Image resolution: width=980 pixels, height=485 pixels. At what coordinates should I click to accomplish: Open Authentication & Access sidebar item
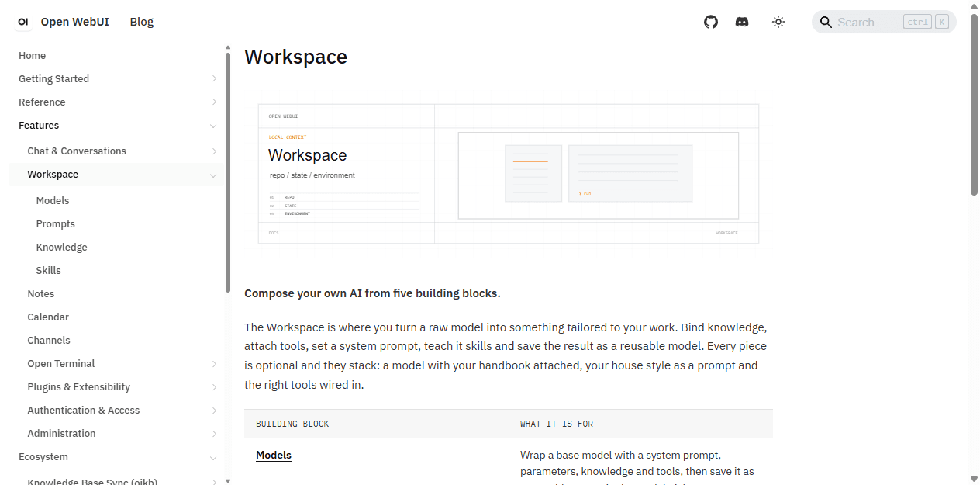click(84, 411)
